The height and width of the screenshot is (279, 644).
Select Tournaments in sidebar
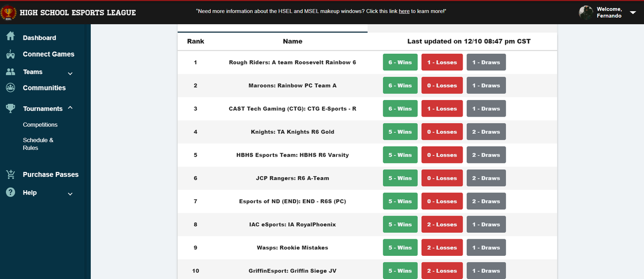tap(43, 109)
